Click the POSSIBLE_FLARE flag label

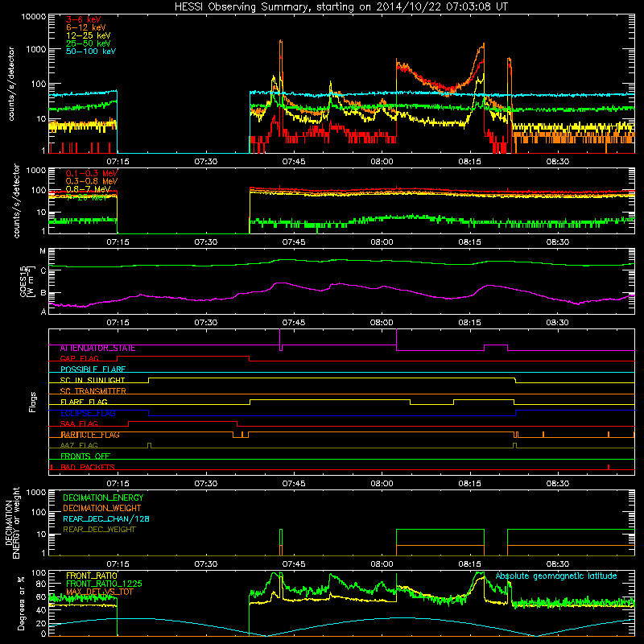93,369
